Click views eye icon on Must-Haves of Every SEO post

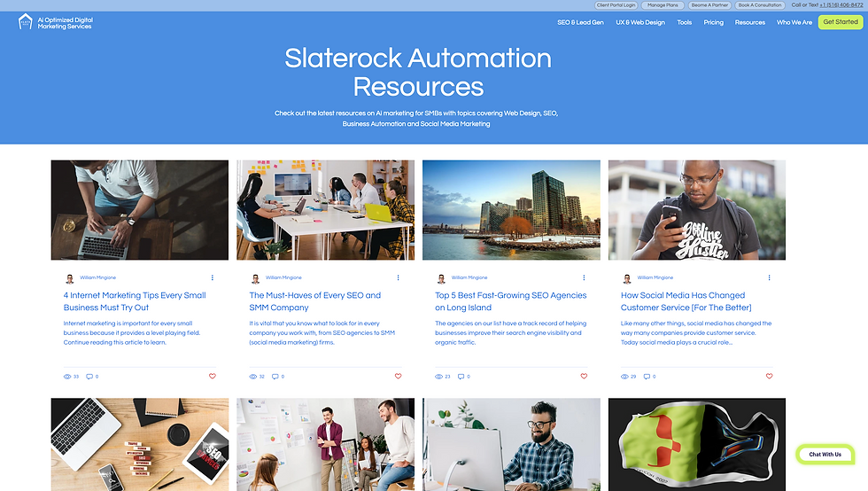point(253,377)
